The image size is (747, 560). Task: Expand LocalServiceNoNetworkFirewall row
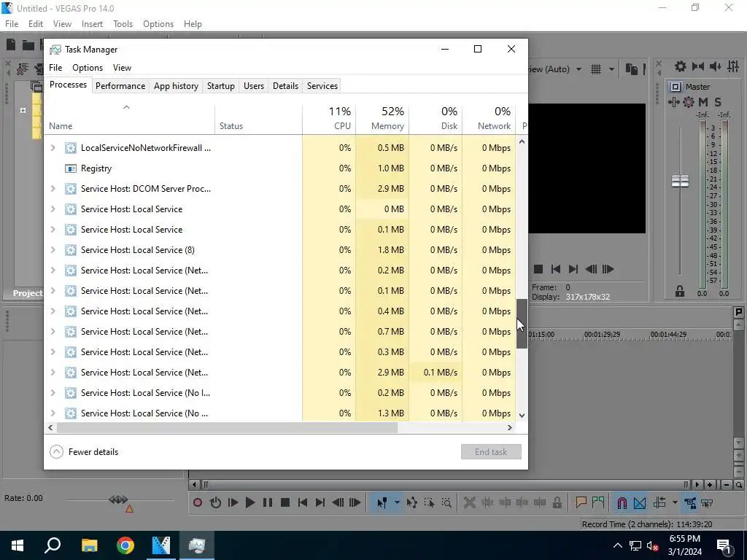[53, 148]
